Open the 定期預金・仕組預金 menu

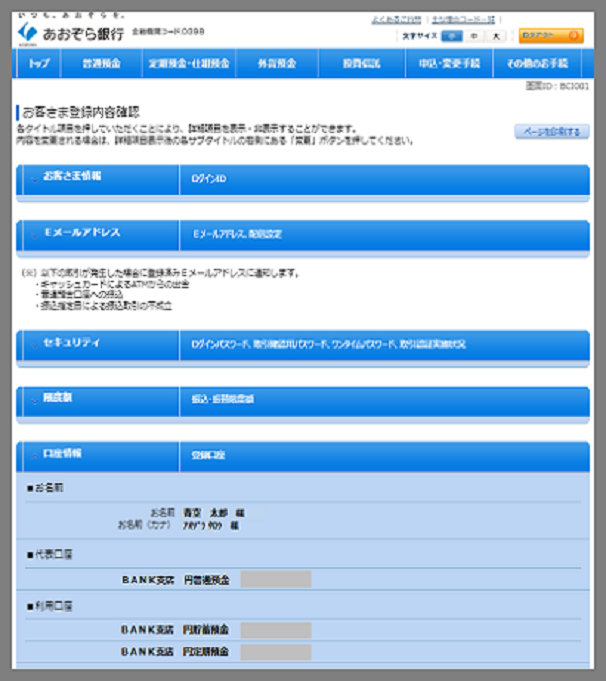189,63
